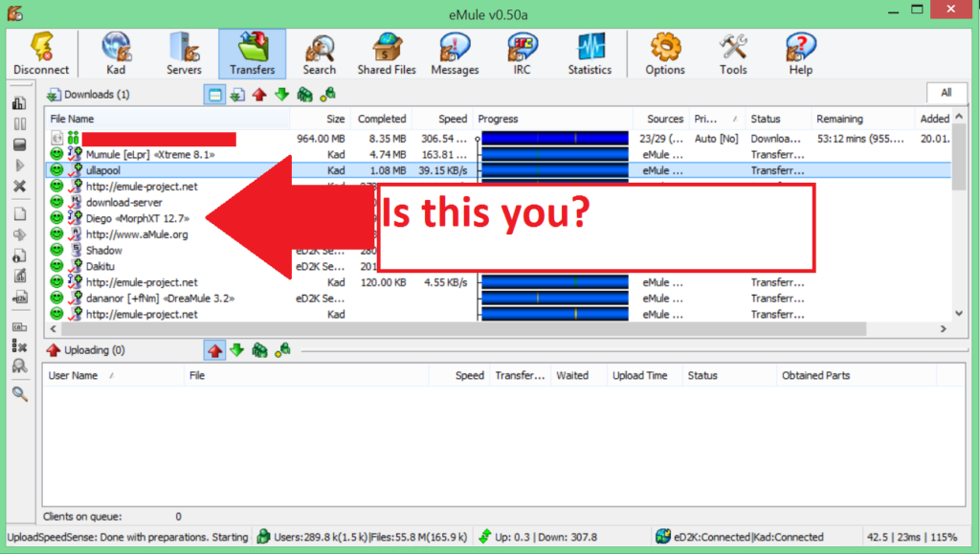This screenshot has height=554, width=980.
Task: Show the Statistics window
Action: (590, 54)
